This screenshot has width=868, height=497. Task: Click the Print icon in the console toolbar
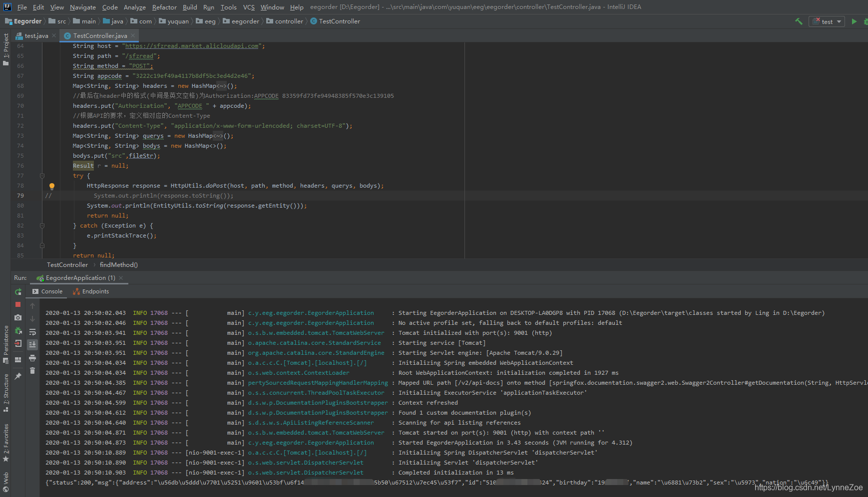(32, 358)
